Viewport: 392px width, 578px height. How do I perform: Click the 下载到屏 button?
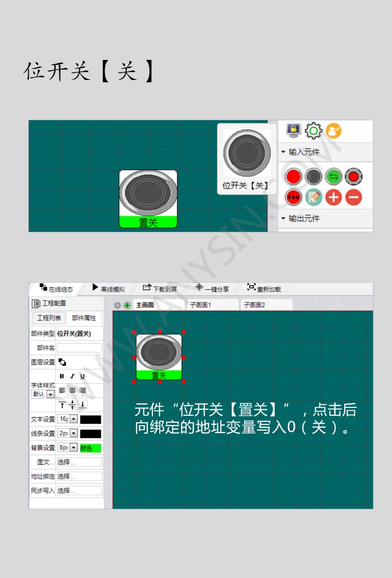point(160,289)
